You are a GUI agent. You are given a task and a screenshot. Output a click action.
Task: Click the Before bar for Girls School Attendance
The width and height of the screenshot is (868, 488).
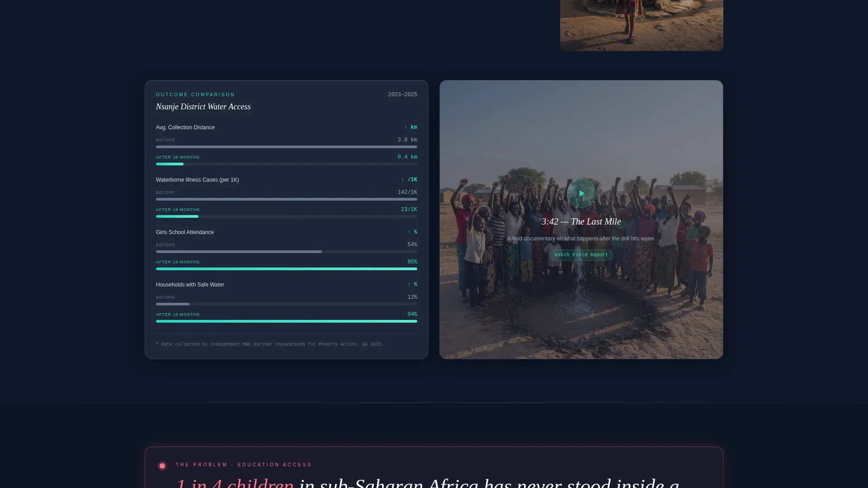pos(287,252)
